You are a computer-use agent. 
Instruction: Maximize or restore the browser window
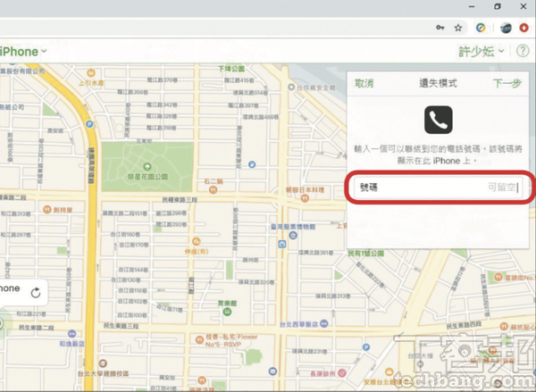click(x=498, y=6)
